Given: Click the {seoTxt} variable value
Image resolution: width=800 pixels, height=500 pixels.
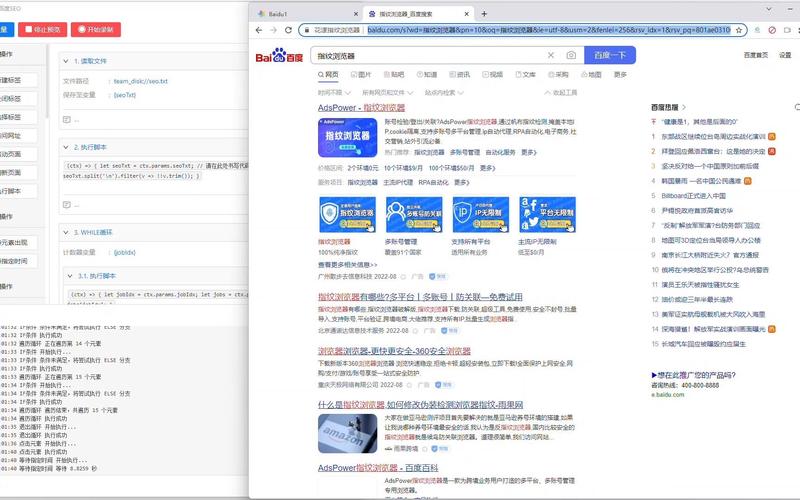Looking at the screenshot, I should click(x=124, y=95).
